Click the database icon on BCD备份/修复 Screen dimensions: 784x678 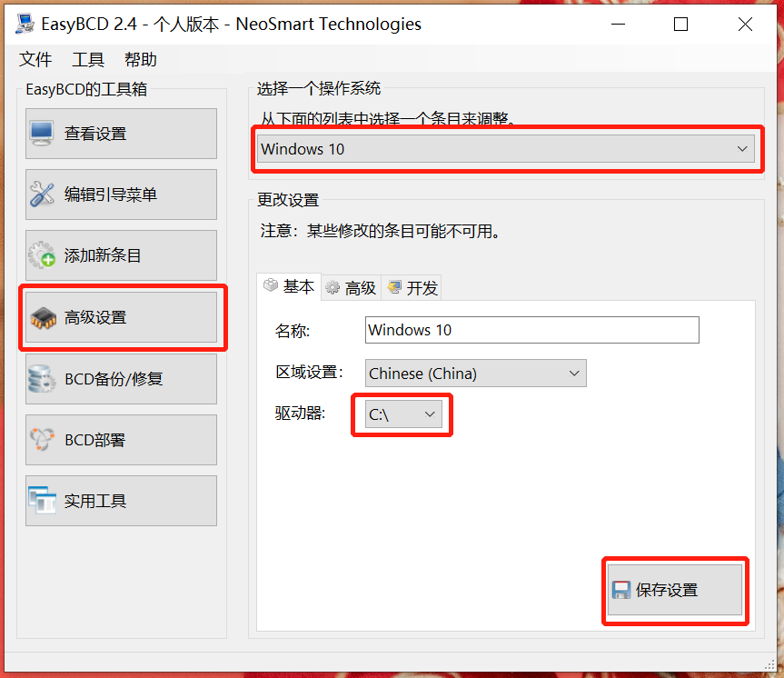42,379
